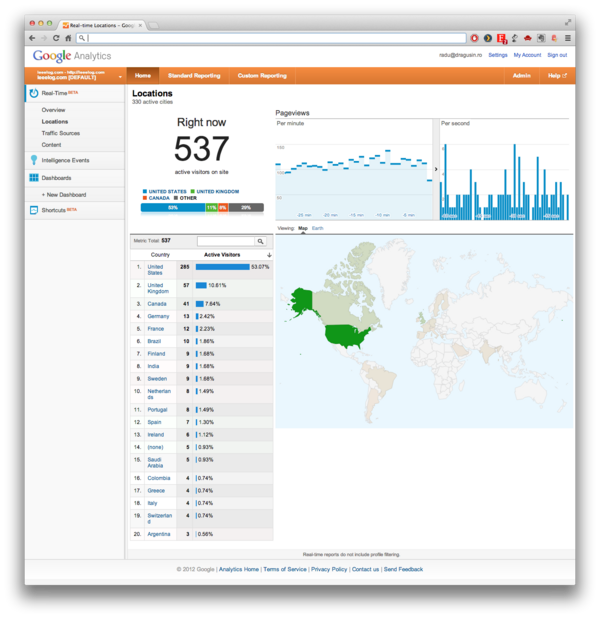The width and height of the screenshot is (600, 619).
Task: Click the United States on the map
Action: click(346, 336)
